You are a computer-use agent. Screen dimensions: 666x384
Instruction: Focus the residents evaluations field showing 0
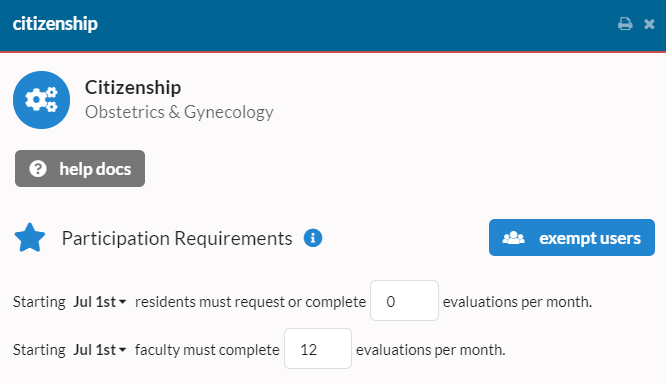pos(404,301)
